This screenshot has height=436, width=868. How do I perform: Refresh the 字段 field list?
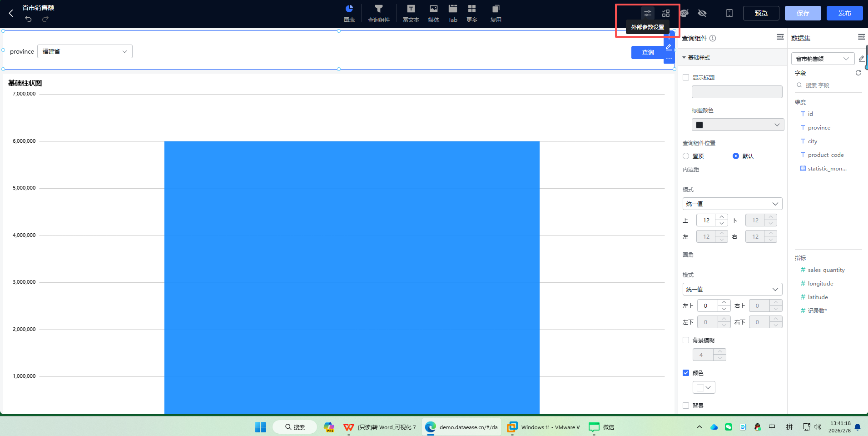point(858,73)
